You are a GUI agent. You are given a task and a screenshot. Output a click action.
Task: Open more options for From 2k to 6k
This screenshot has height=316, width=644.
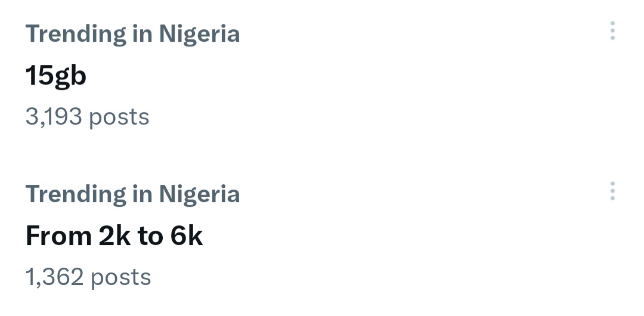coord(612,191)
